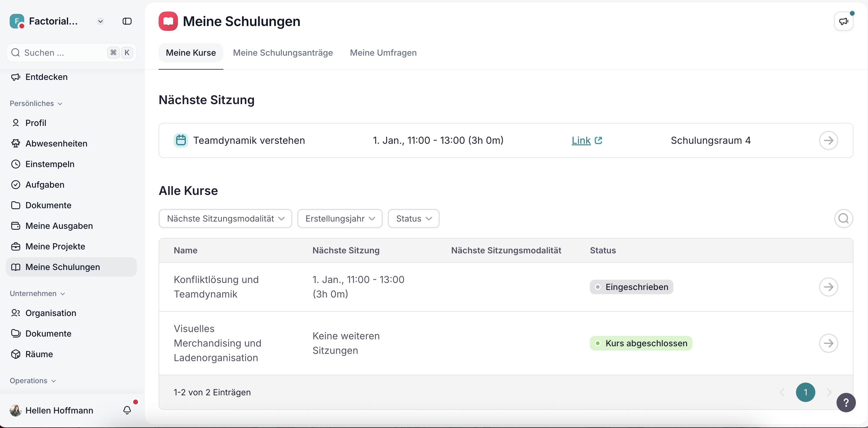The image size is (868, 428).
Task: Collapse the Unternehmen sidebar section
Action: [37, 294]
